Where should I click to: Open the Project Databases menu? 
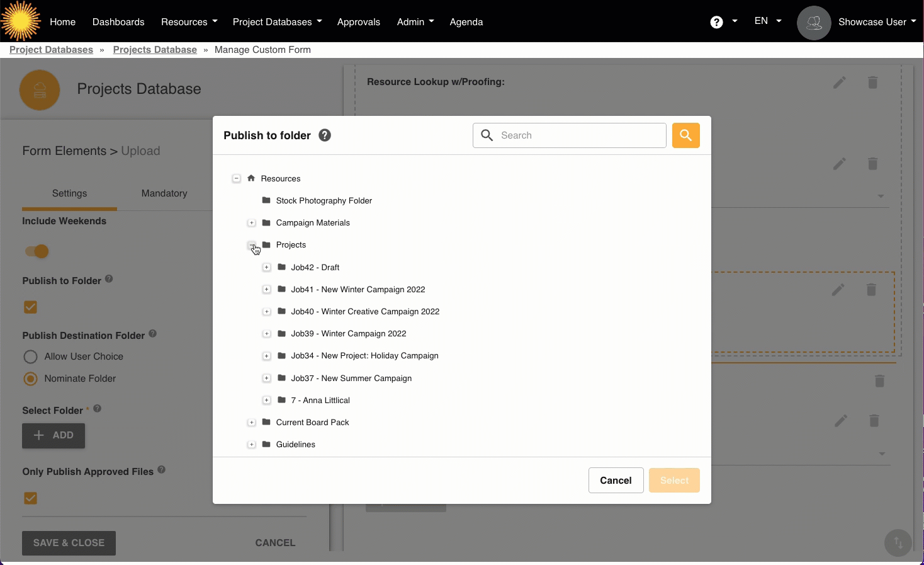point(277,22)
